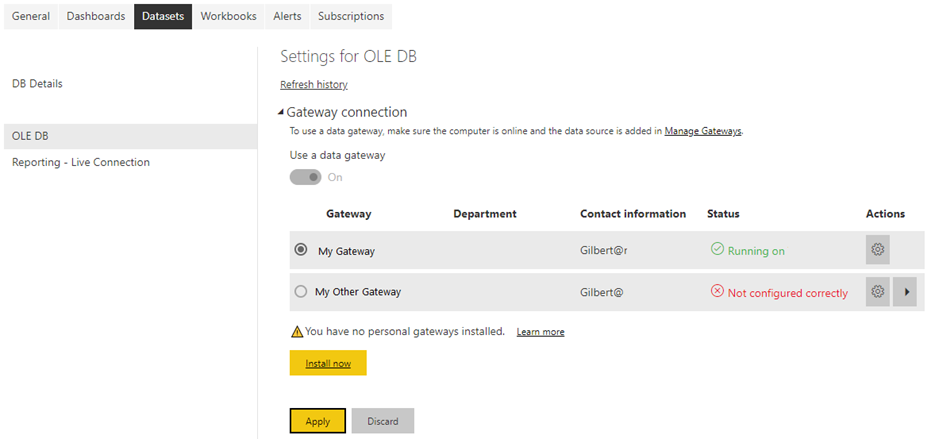Image resolution: width=931 pixels, height=439 pixels.
Task: Click the Discard button
Action: pyautogui.click(x=383, y=421)
